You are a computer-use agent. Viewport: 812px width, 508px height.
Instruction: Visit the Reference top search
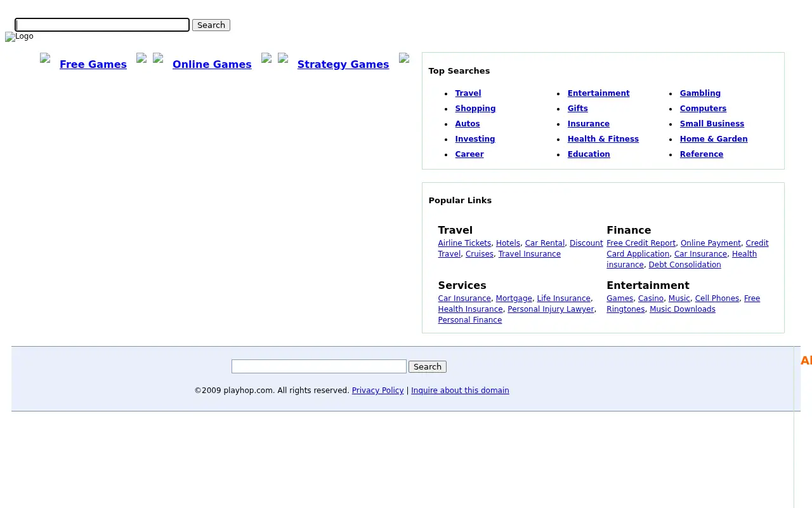702,154
